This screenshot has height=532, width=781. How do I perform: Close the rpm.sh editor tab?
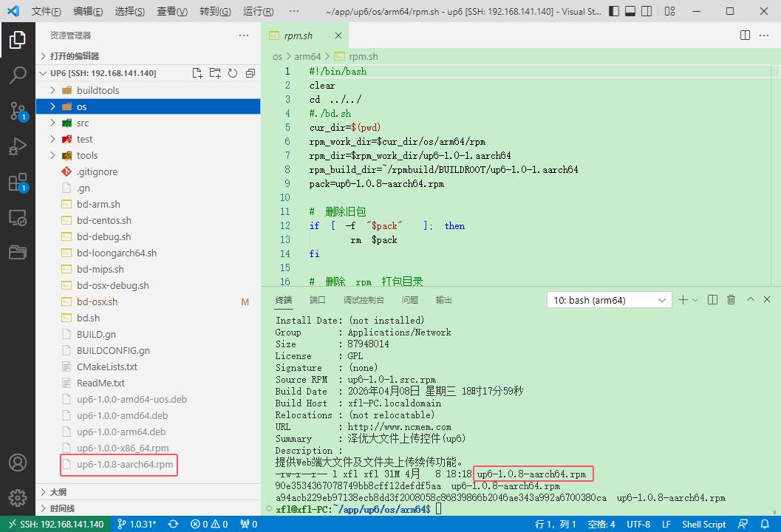[338, 35]
